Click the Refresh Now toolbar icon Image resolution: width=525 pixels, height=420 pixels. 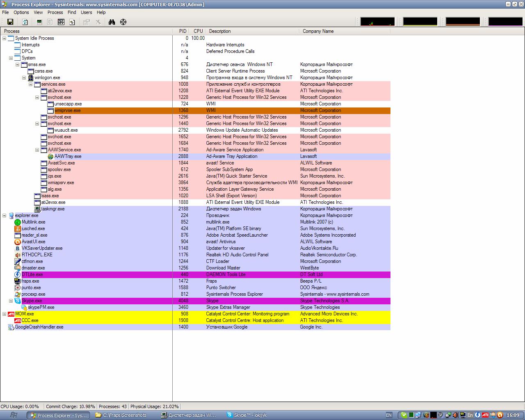tap(25, 22)
